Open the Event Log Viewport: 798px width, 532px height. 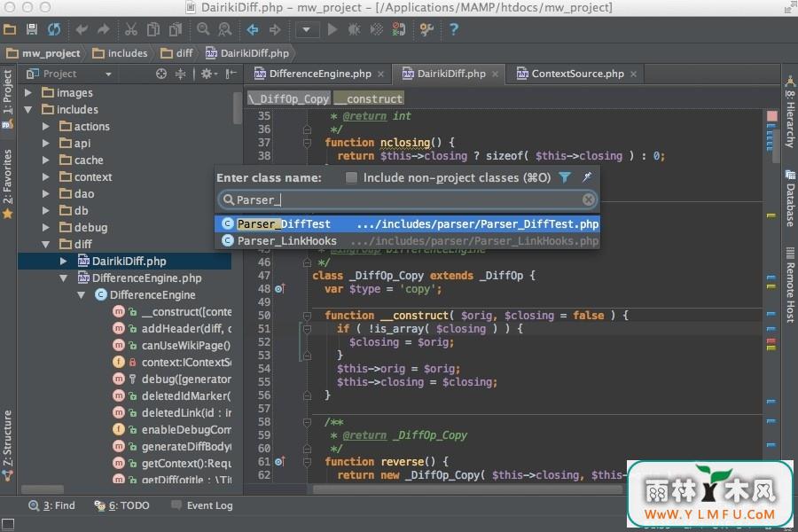coord(202,505)
